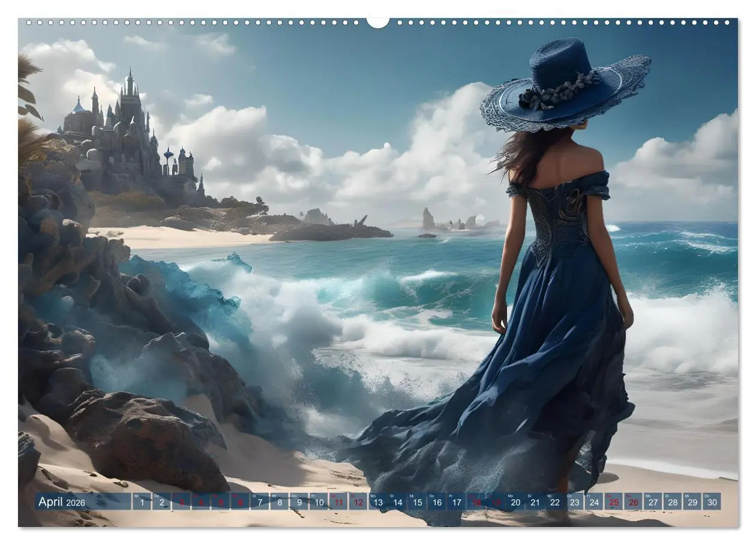The width and height of the screenshot is (756, 545).
Task: Select day 14 in the calendar strip
Action: [x=397, y=502]
